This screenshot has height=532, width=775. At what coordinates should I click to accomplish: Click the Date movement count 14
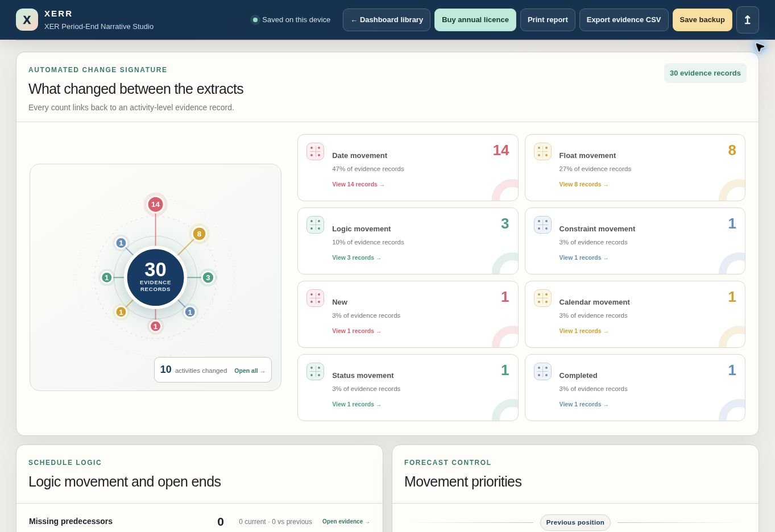tap(501, 150)
